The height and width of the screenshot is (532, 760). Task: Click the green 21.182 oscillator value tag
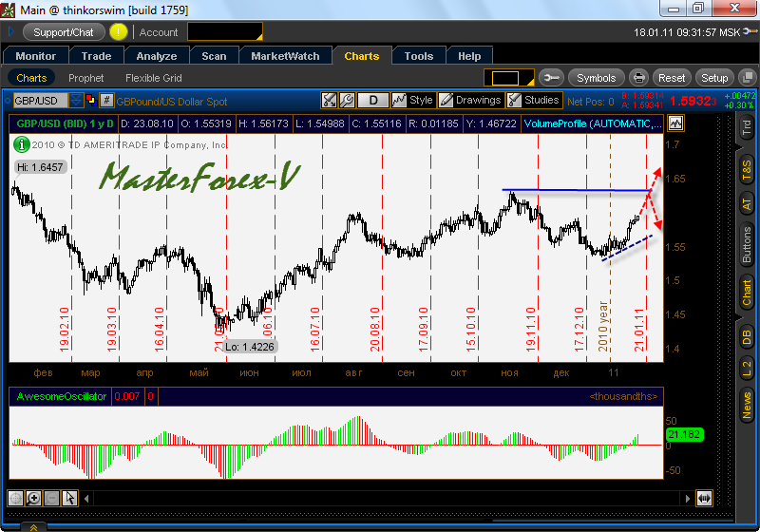click(x=684, y=434)
